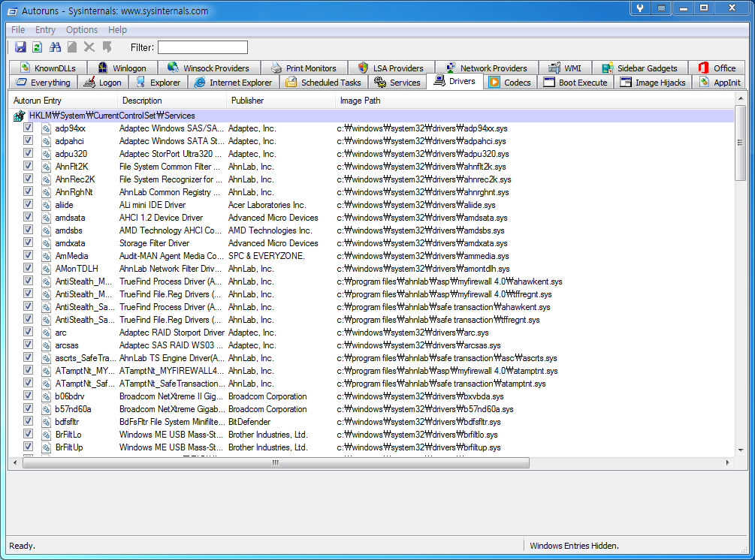Image resolution: width=755 pixels, height=560 pixels.
Task: Open the File menu
Action: pyautogui.click(x=18, y=30)
